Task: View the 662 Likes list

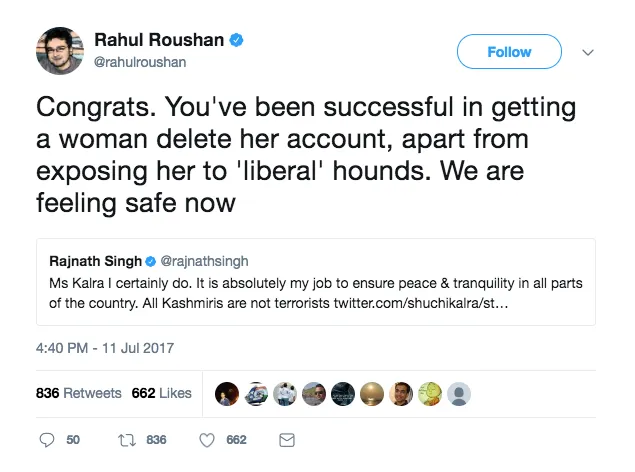Action: (x=161, y=393)
